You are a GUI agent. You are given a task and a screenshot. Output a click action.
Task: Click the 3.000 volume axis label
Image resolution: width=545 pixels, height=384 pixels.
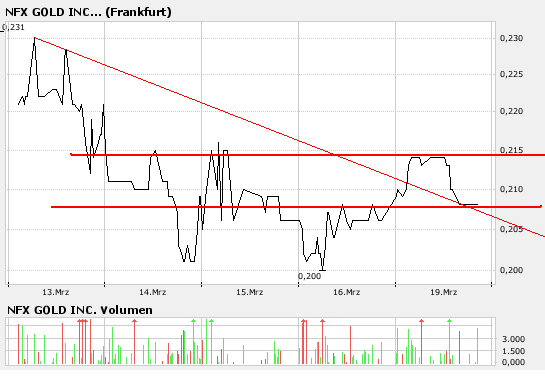tap(513, 339)
